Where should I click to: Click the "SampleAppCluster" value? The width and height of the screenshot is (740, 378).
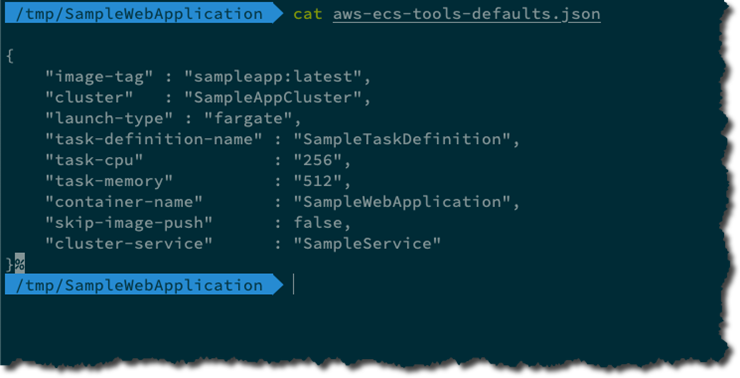pyautogui.click(x=273, y=97)
